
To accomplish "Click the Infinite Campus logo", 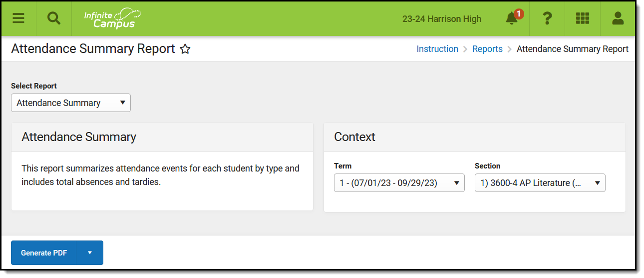I will click(x=112, y=18).
